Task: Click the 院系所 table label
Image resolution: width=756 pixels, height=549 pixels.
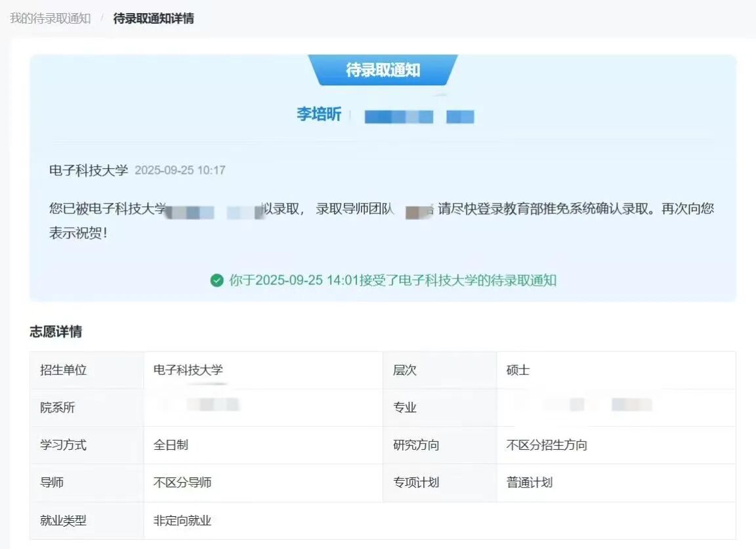Action: pos(57,408)
